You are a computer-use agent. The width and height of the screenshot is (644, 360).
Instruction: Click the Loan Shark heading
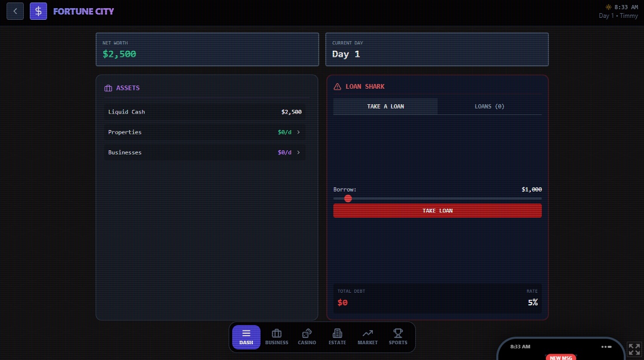coord(365,87)
